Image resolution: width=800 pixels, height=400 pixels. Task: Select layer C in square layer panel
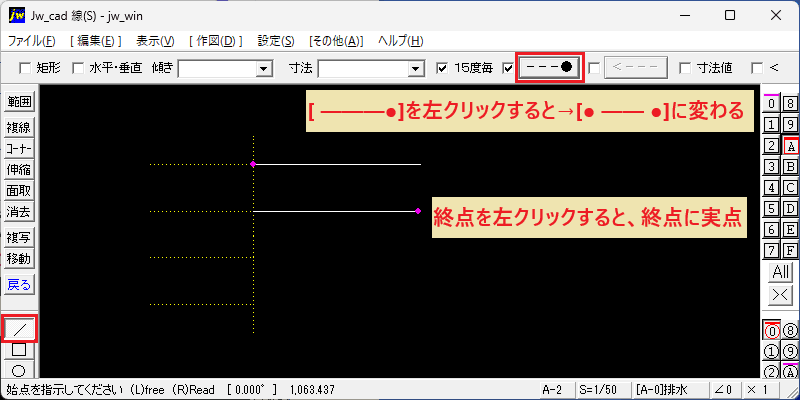pyautogui.click(x=790, y=188)
